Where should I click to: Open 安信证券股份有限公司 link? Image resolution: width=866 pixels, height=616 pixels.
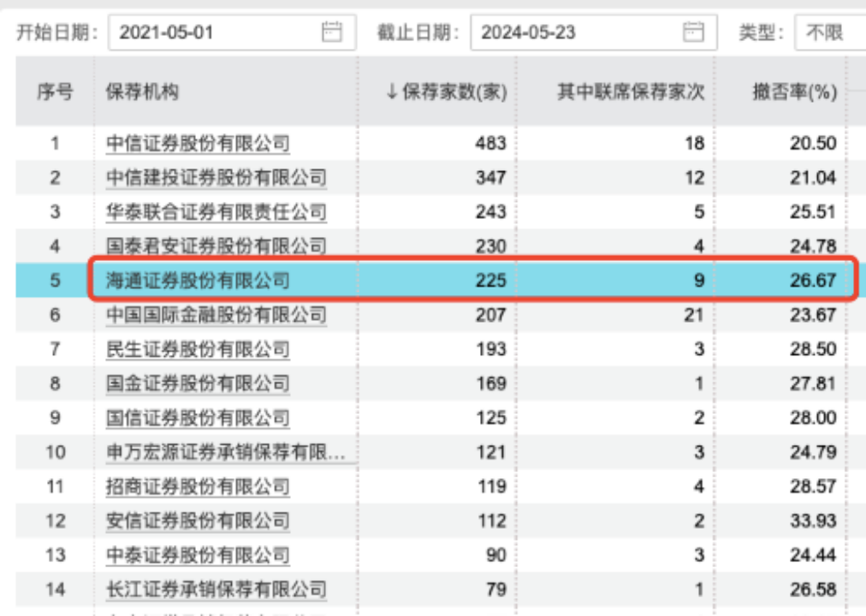(x=198, y=520)
